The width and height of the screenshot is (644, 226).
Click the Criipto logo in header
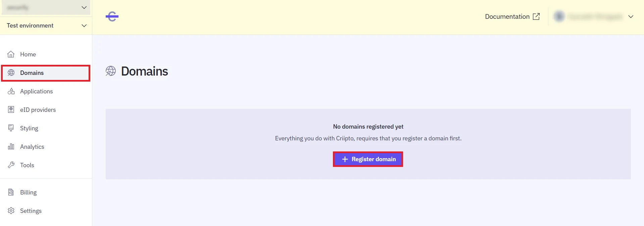pyautogui.click(x=112, y=16)
